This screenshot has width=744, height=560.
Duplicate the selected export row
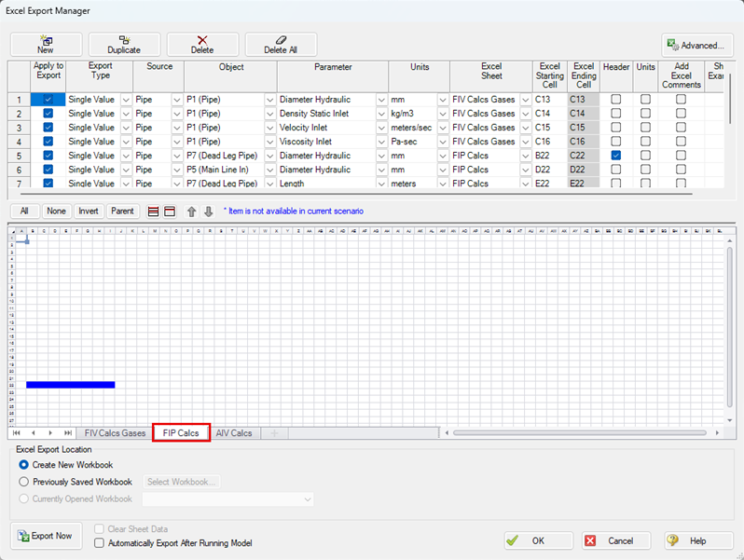pyautogui.click(x=124, y=44)
